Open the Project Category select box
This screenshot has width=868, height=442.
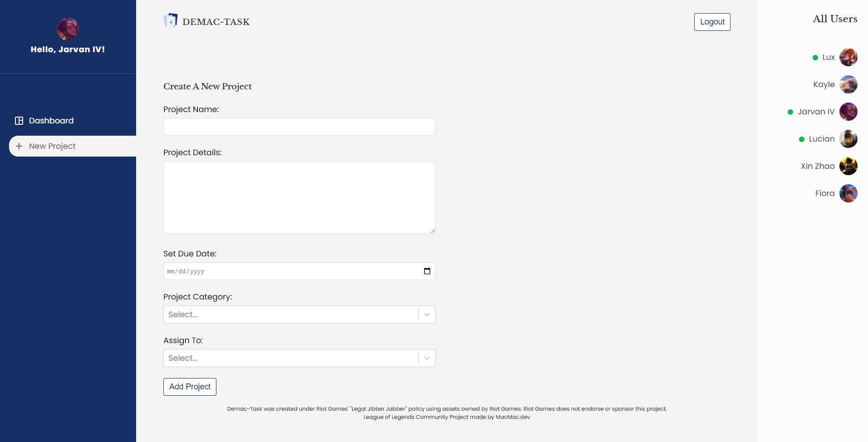(x=290, y=314)
